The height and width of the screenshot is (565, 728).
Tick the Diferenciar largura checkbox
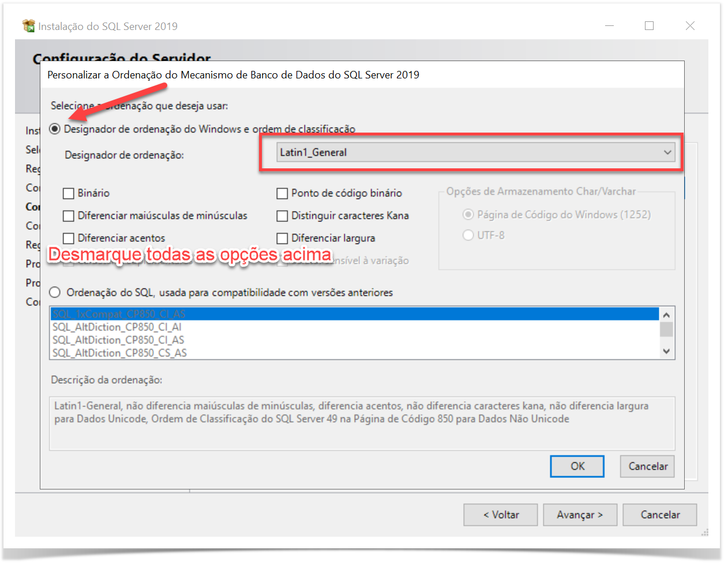tap(282, 238)
